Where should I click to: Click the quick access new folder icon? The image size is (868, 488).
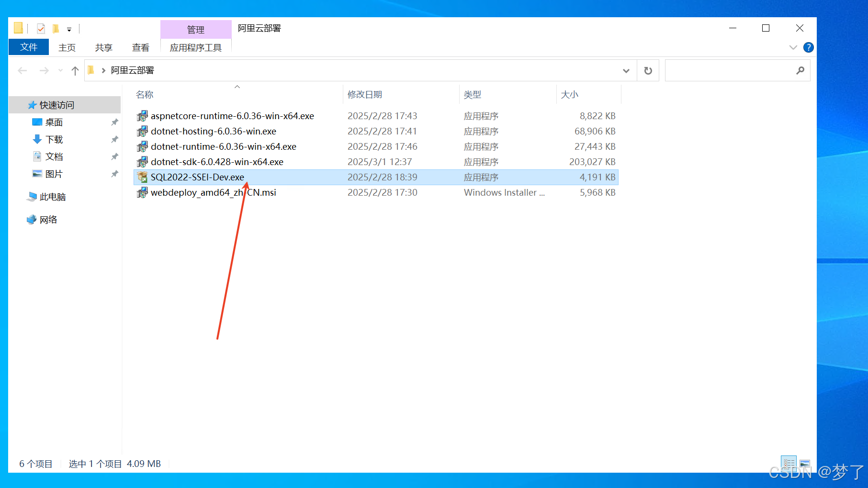pyautogui.click(x=56, y=29)
